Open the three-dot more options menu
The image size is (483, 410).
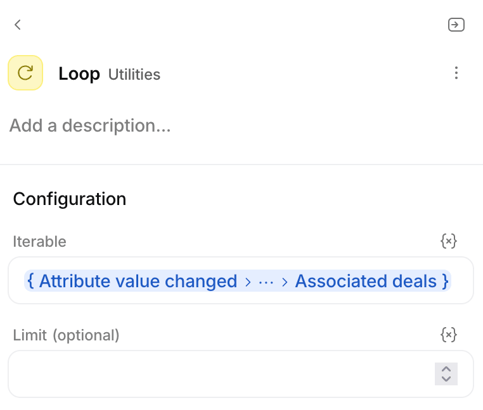coord(456,73)
